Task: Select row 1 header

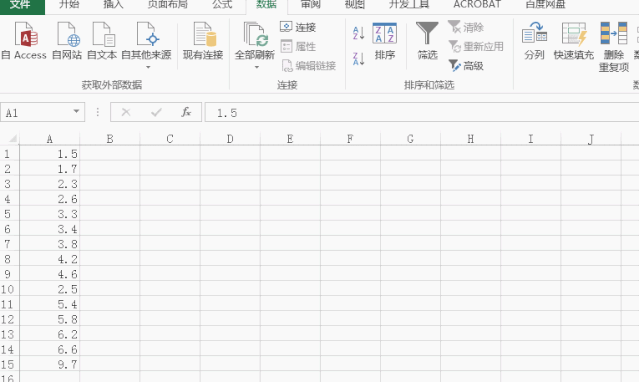Action: [9, 154]
